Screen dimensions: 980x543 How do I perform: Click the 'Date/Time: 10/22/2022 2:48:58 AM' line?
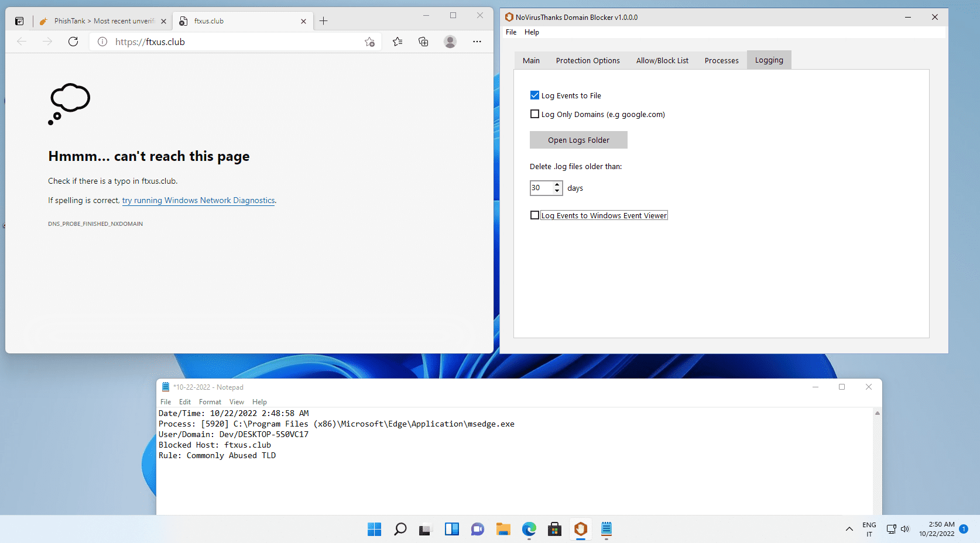(x=234, y=413)
